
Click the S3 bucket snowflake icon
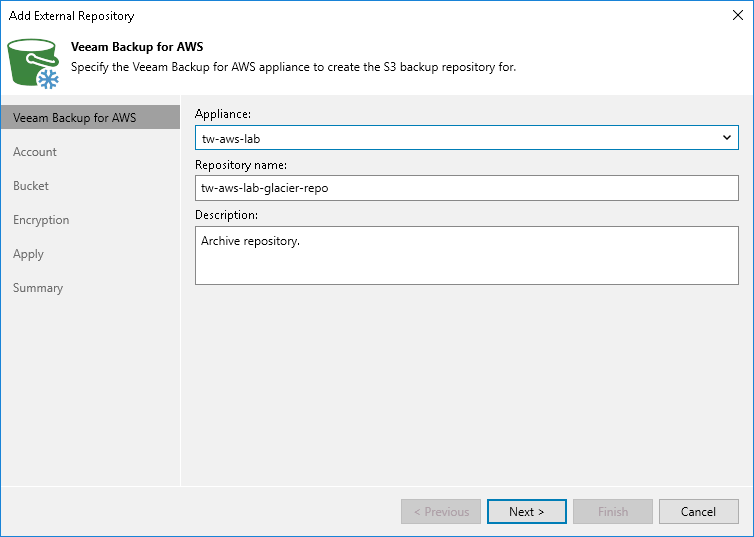click(x=35, y=63)
